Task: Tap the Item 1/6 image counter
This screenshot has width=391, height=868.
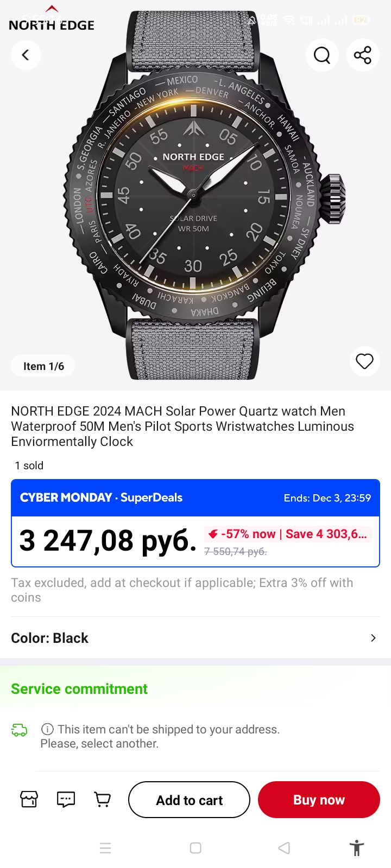Action: click(x=43, y=366)
